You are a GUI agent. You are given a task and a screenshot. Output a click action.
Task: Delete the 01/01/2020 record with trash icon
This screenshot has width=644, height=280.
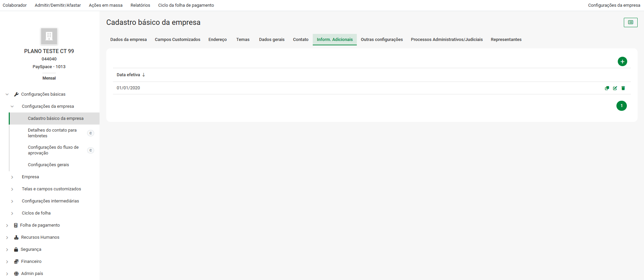tap(623, 88)
